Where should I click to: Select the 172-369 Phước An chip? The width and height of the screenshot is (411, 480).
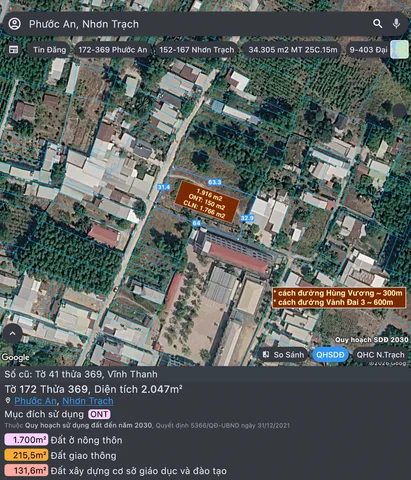[x=113, y=50]
